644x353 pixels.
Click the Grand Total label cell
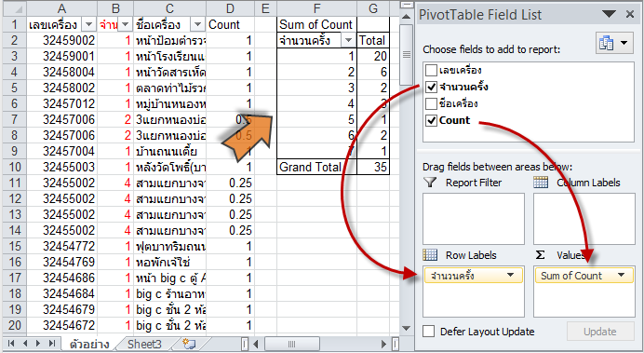(316, 168)
